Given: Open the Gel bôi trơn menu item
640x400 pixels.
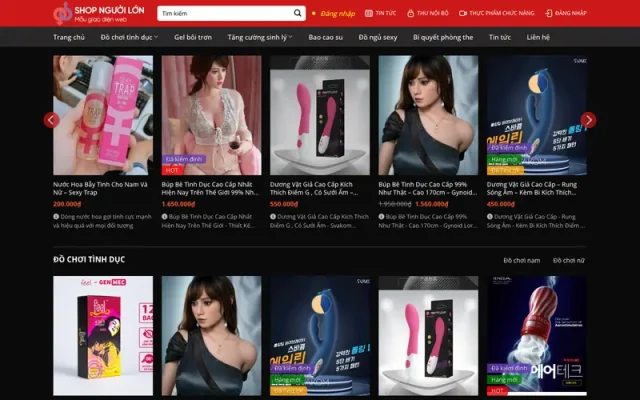Looking at the screenshot, I should click(193, 37).
